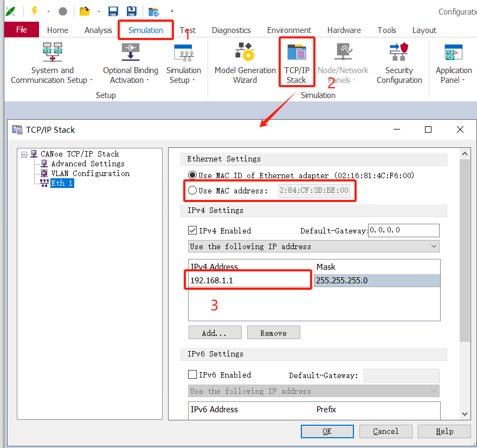Viewport: 477px width, 448px height.
Task: Click the IPv4 Default-Gateway field
Action: click(403, 230)
